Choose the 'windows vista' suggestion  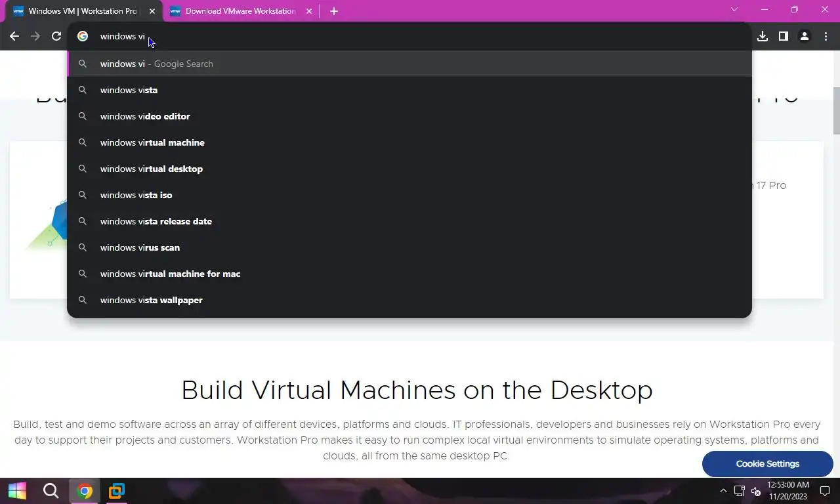pyautogui.click(x=409, y=90)
